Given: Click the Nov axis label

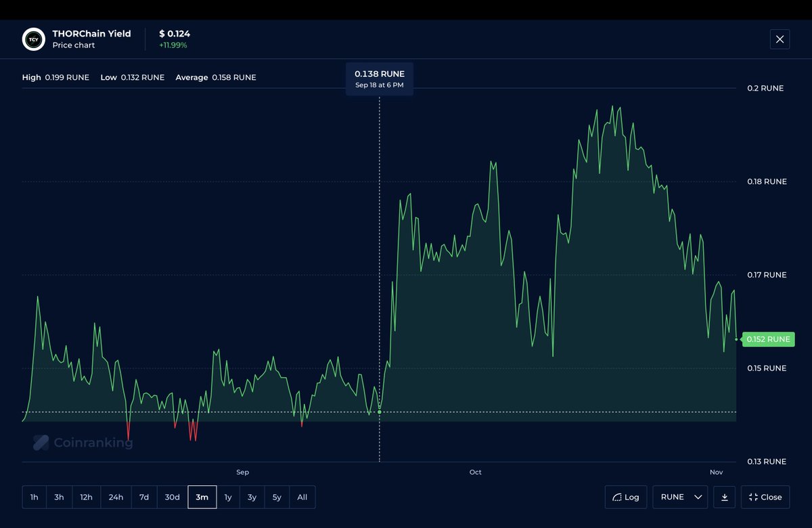Looking at the screenshot, I should (717, 472).
